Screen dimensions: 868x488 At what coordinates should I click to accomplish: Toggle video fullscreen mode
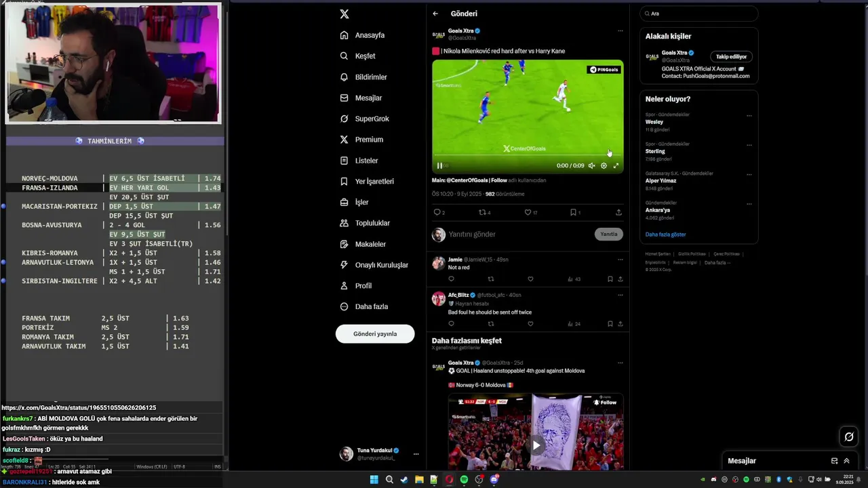(616, 165)
